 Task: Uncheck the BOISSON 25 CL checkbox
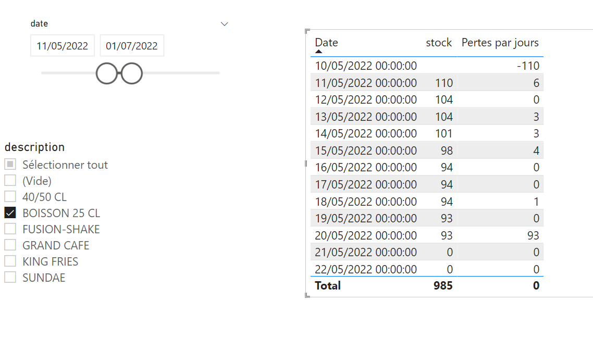click(10, 213)
